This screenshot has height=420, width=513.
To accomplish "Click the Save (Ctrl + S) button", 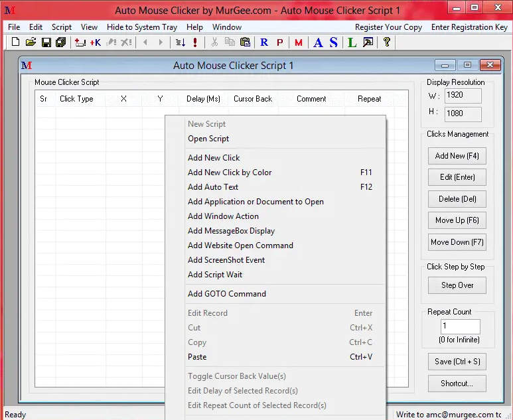I will click(x=457, y=362).
